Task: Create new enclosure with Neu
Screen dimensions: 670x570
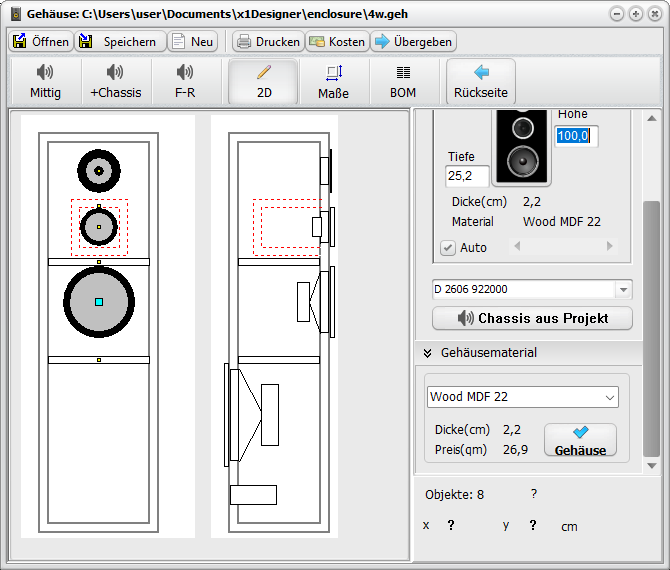Action: 193,42
